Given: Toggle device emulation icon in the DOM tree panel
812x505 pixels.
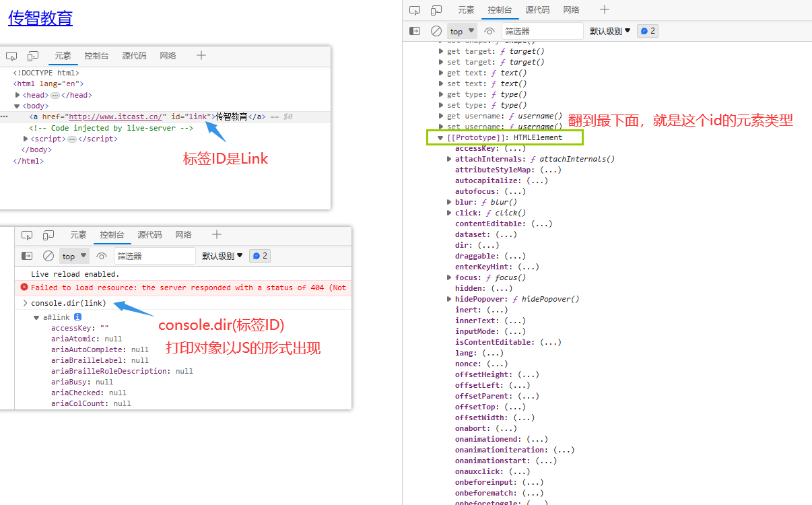Looking at the screenshot, I should point(33,56).
